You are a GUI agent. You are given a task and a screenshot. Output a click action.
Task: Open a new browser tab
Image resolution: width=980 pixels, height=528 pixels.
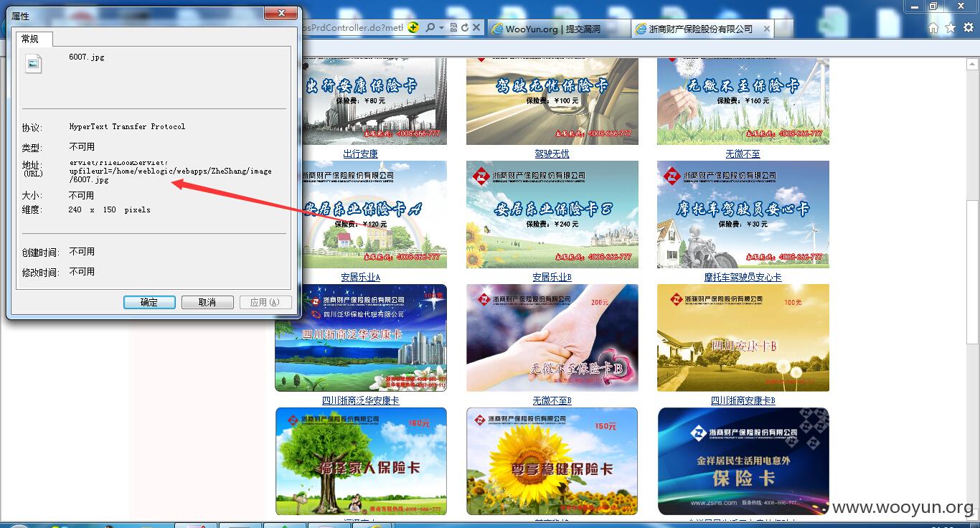point(784,29)
